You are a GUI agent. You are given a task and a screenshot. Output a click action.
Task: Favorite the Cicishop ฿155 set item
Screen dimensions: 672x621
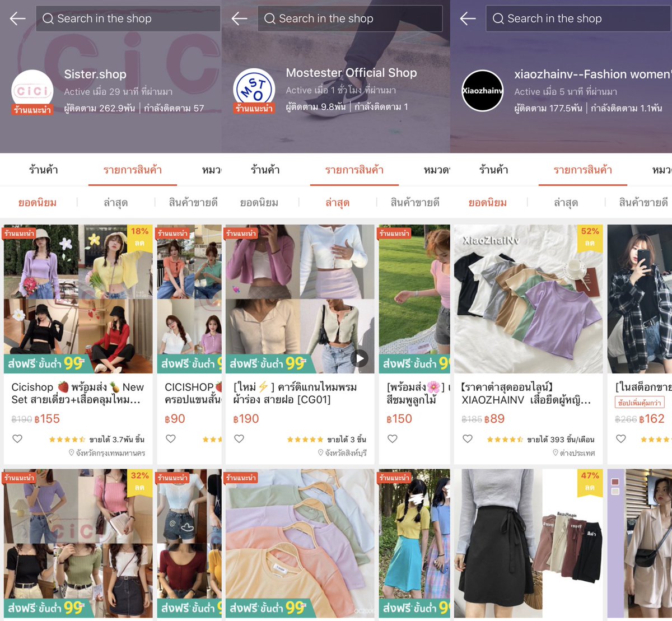pos(17,439)
